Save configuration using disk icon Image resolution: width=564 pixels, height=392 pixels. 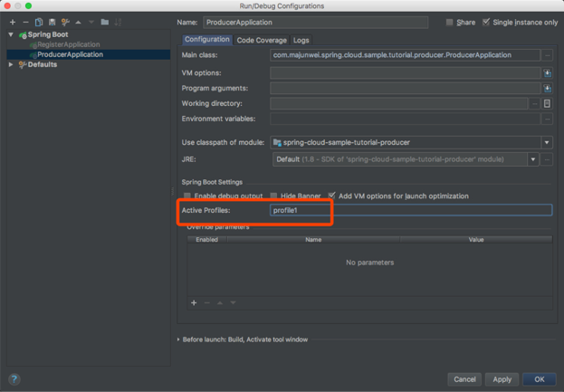pyautogui.click(x=53, y=23)
